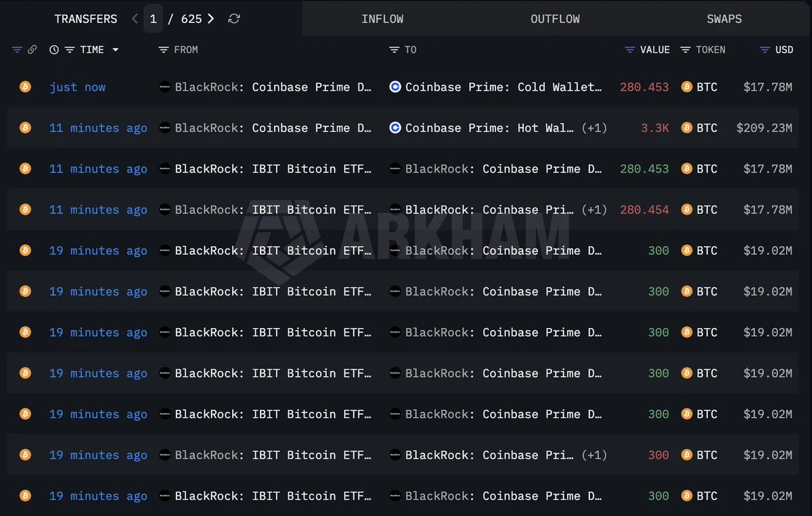Switch to the OUTFLOW tab
Image resolution: width=812 pixels, height=516 pixels.
(x=555, y=19)
